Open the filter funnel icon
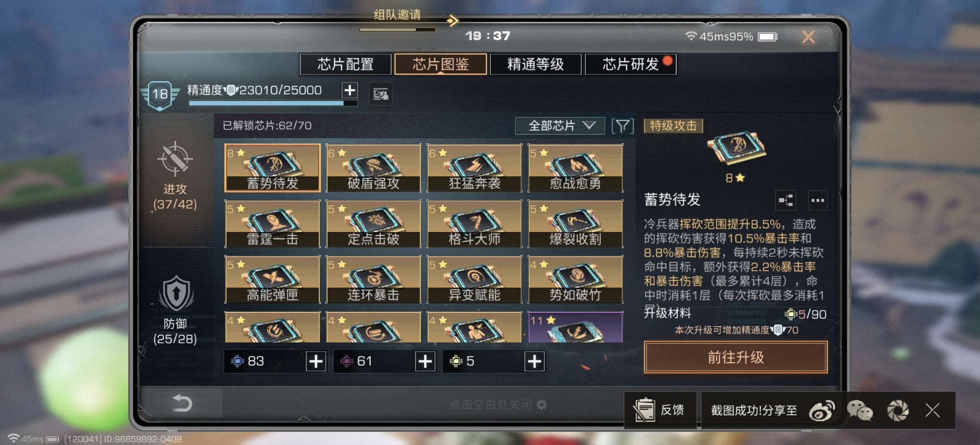The image size is (980, 445). [622, 126]
